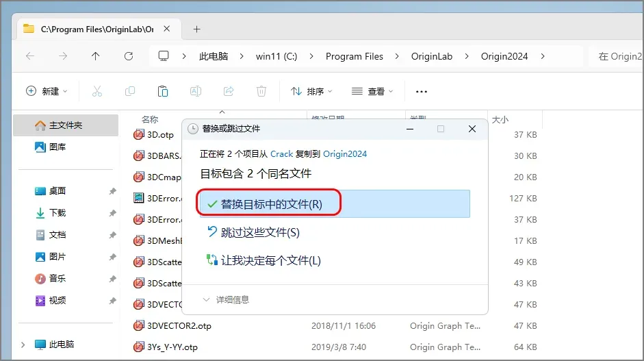Click 此电脑 in the address bar

coord(213,56)
